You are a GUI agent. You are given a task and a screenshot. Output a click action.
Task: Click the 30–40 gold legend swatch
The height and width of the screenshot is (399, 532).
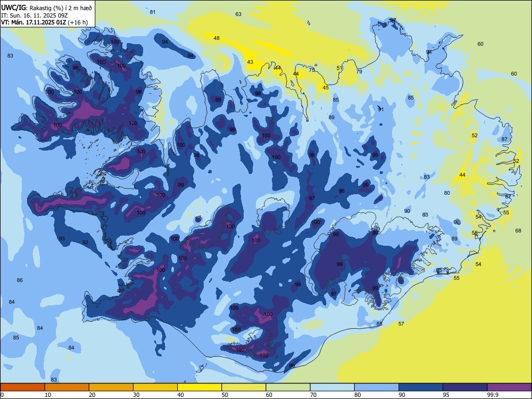[155, 387]
